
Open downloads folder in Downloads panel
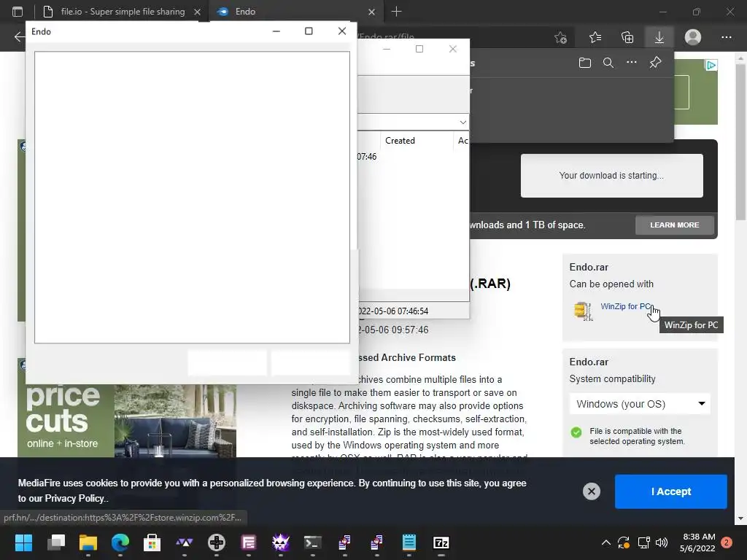585,63
